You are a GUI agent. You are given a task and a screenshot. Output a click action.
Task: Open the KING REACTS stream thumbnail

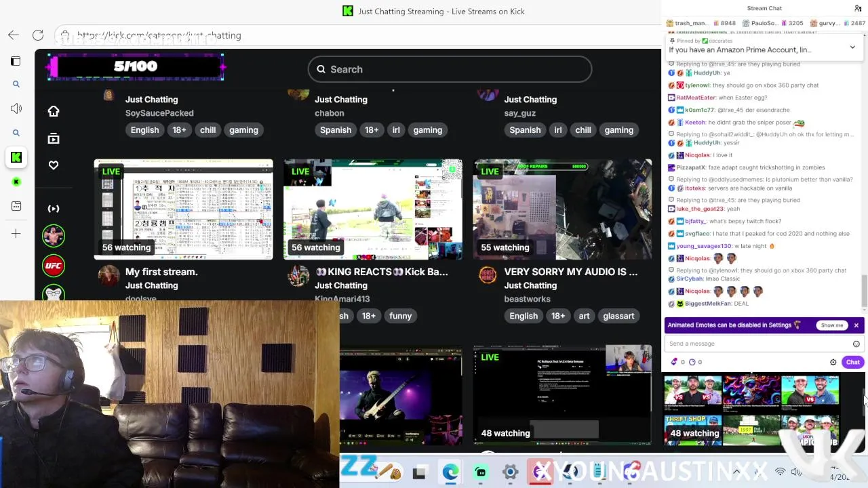pyautogui.click(x=373, y=209)
